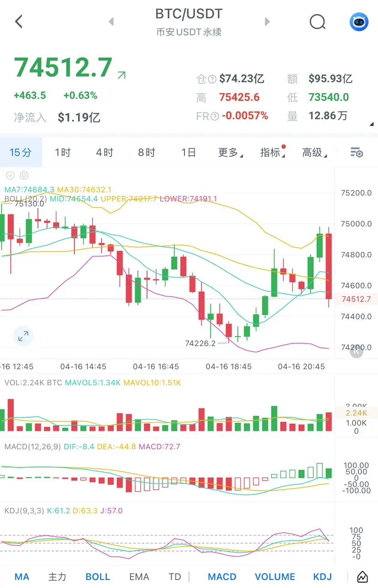This screenshot has height=588, width=378.
Task: Toggle the 主力 indicator
Action: 58,577
